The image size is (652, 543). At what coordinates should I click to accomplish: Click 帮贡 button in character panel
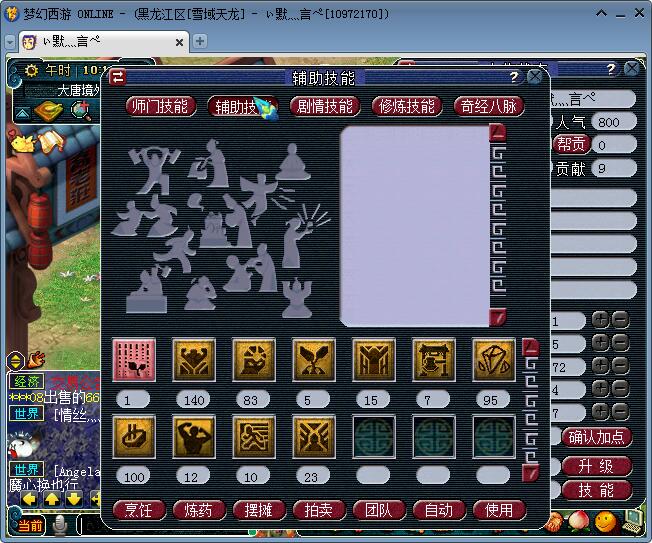pyautogui.click(x=571, y=144)
